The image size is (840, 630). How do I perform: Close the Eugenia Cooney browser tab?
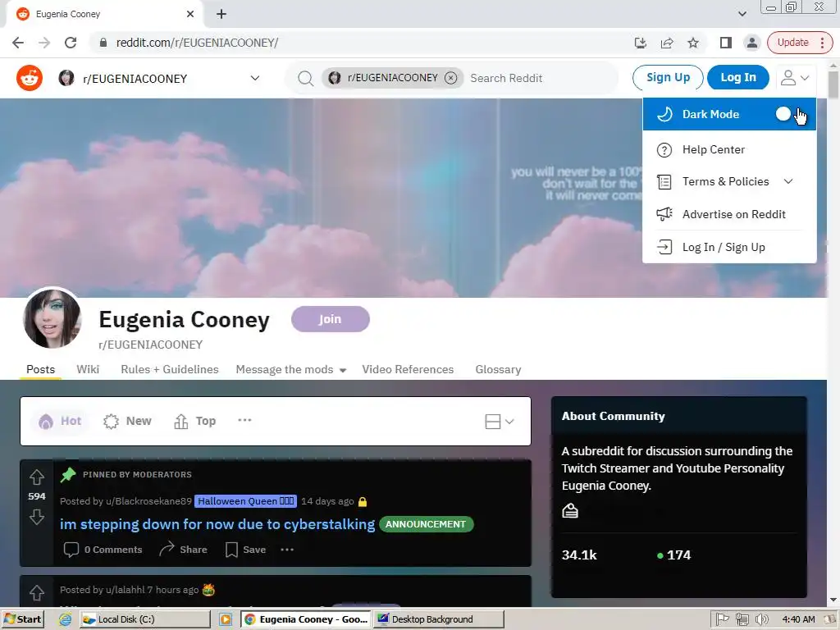pyautogui.click(x=190, y=14)
